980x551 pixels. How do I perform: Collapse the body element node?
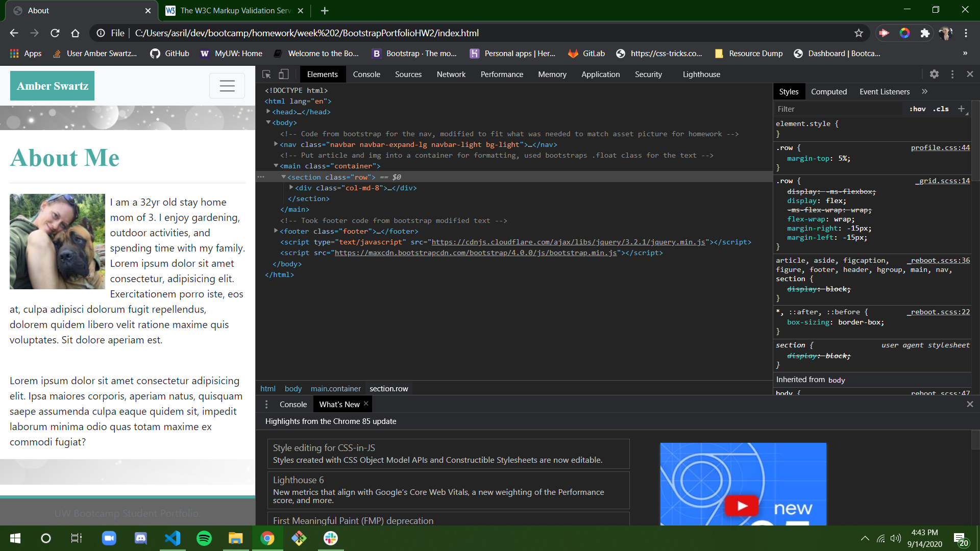pos(269,122)
